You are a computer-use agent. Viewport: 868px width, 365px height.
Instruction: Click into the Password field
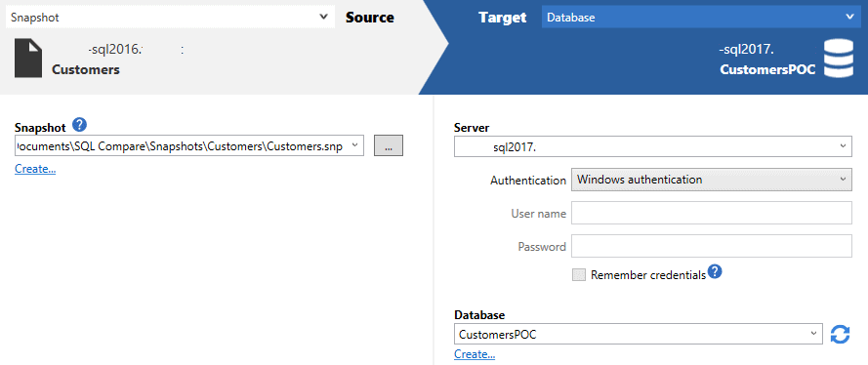coord(712,246)
